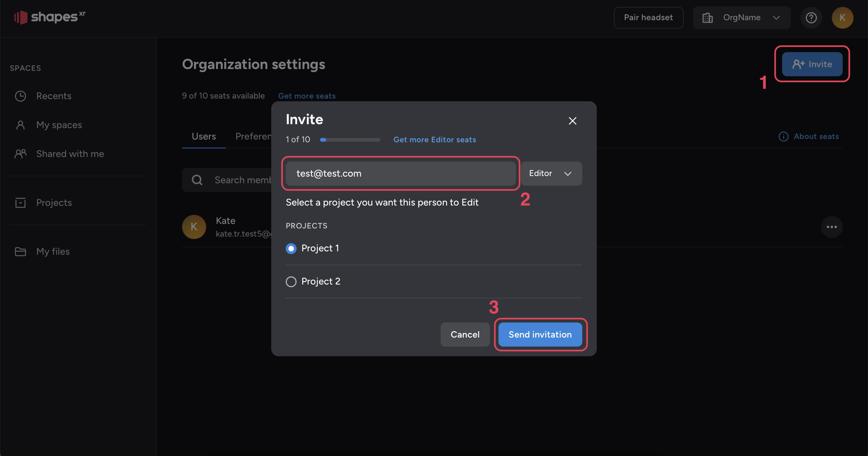Click the three-dot menu for Kate
Image resolution: width=868 pixels, height=456 pixels.
[x=831, y=227]
